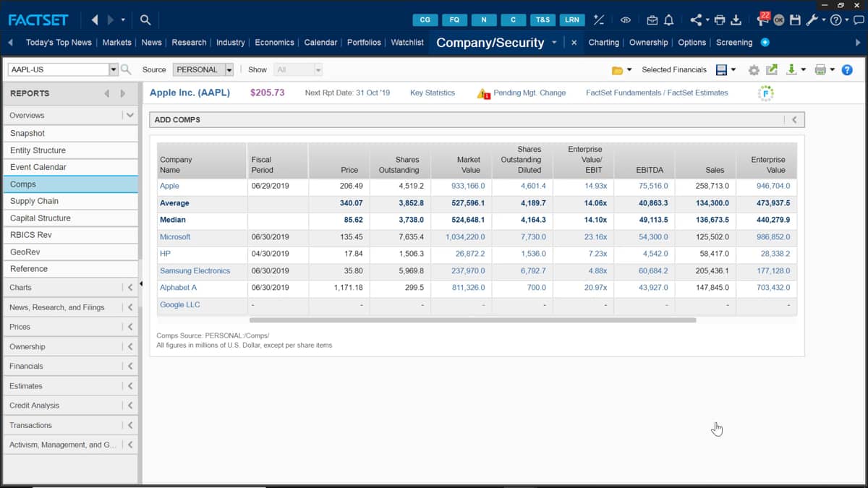
Task: Open the N shortcut button
Action: pos(484,20)
